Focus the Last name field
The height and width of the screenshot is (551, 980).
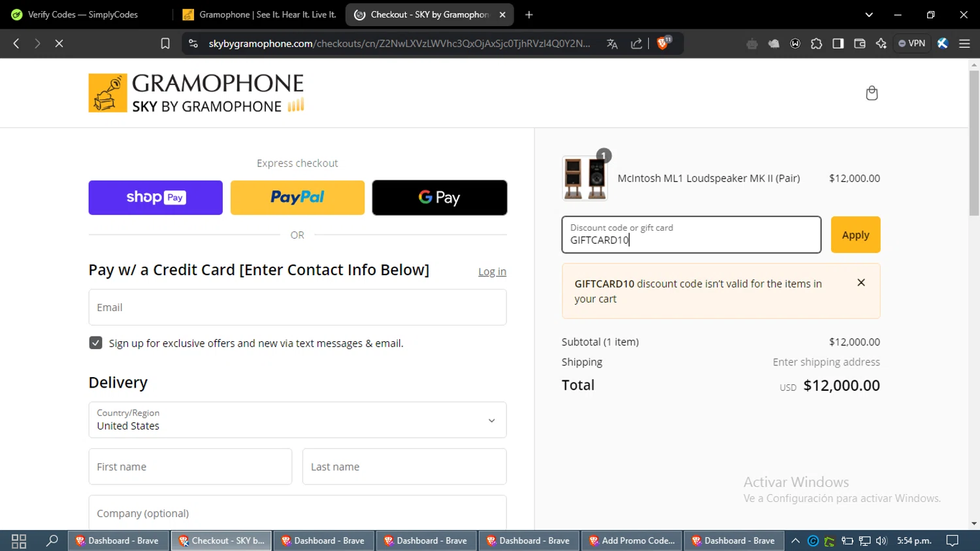[404, 467]
